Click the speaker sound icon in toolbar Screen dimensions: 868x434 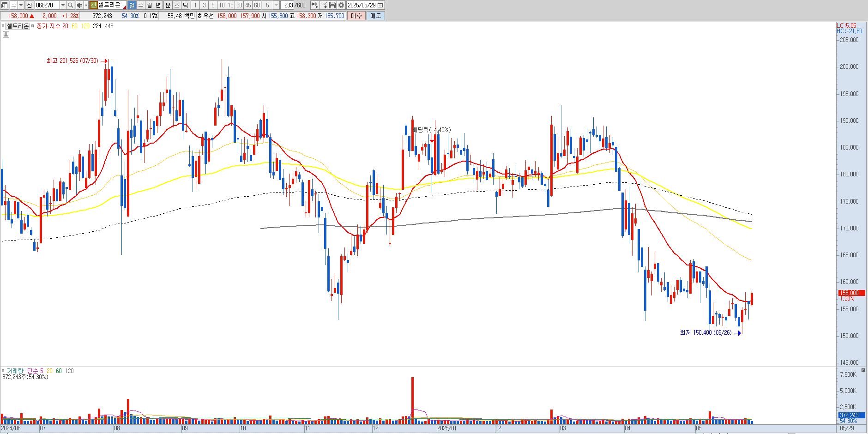79,5
